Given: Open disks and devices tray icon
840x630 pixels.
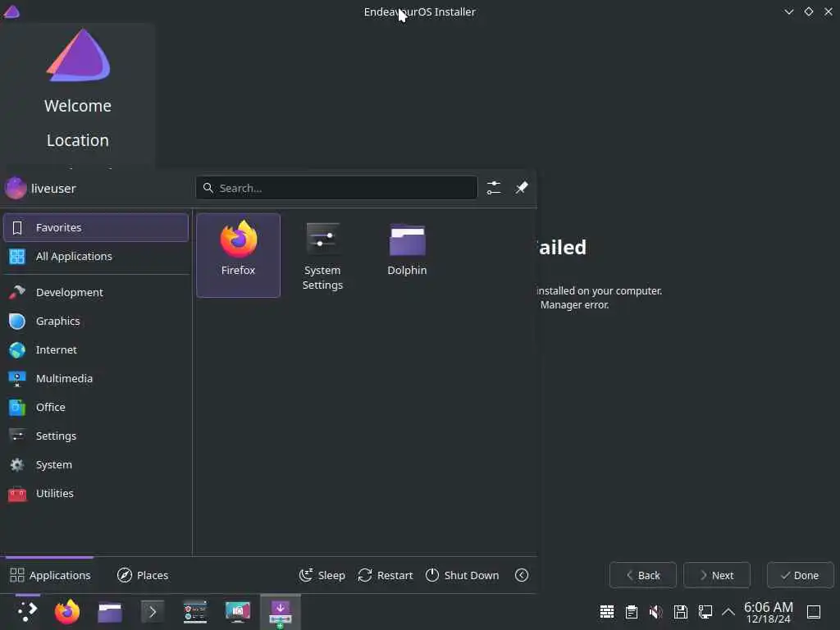Looking at the screenshot, I should pyautogui.click(x=681, y=612).
